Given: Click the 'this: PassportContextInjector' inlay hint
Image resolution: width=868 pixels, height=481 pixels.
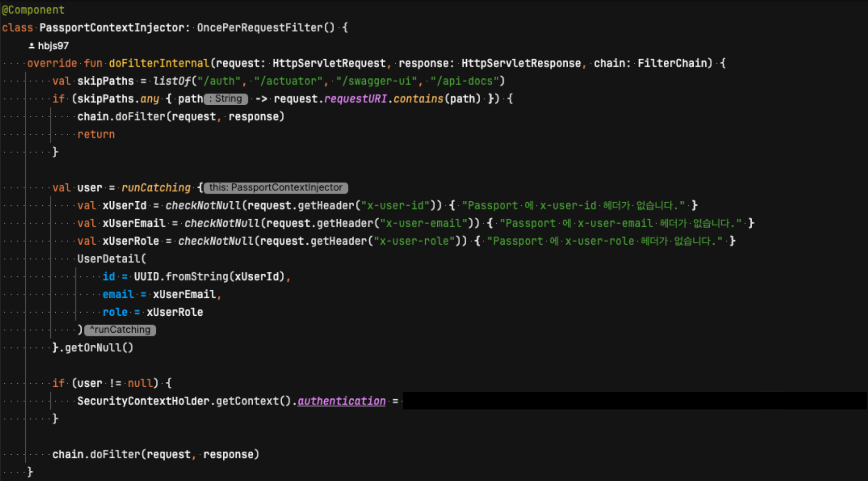Looking at the screenshot, I should click(x=276, y=187).
